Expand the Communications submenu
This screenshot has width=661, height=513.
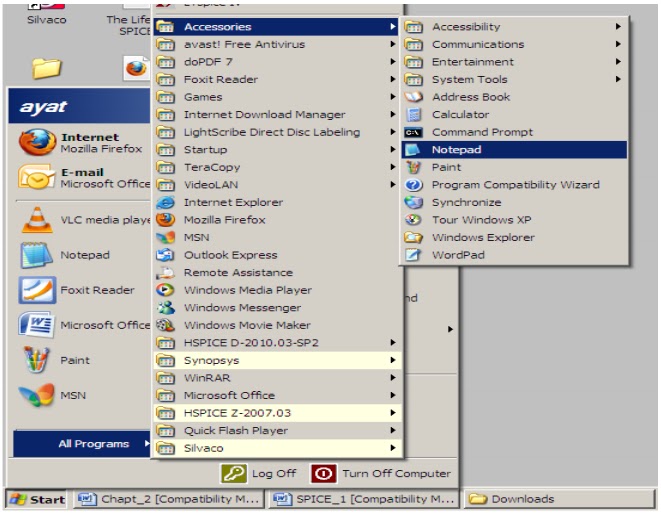click(514, 44)
